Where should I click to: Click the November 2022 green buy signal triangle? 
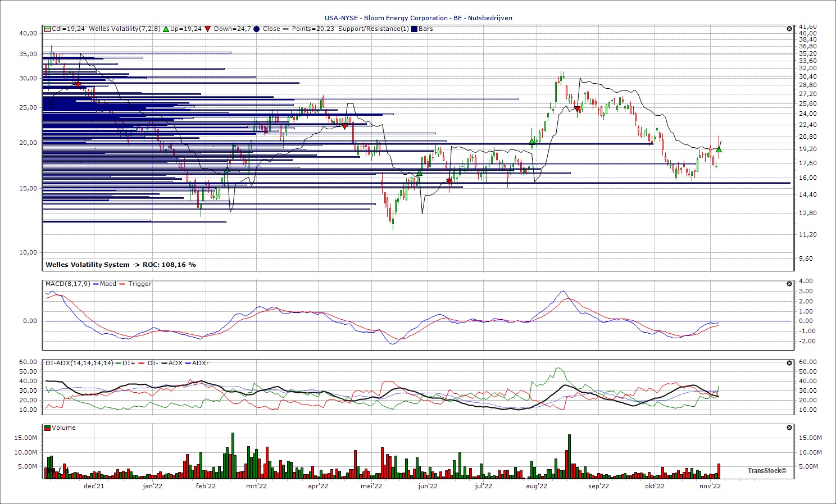(x=719, y=149)
